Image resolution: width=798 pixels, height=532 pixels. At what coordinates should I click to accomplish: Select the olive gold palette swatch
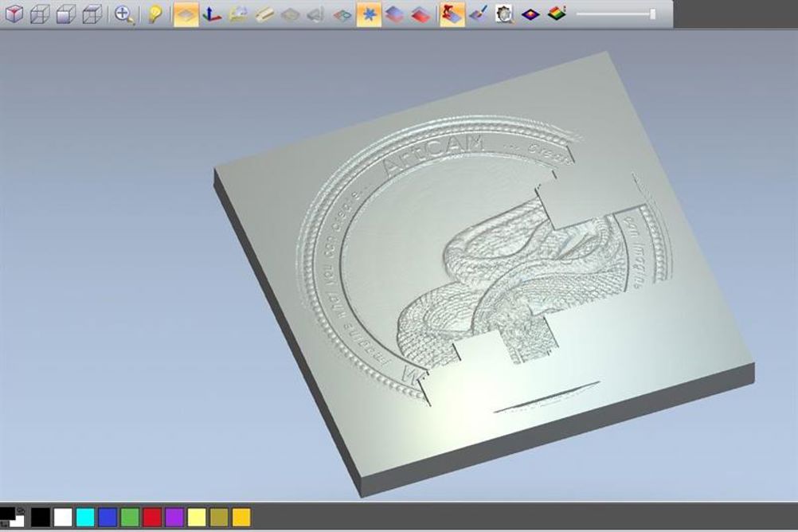tap(219, 517)
